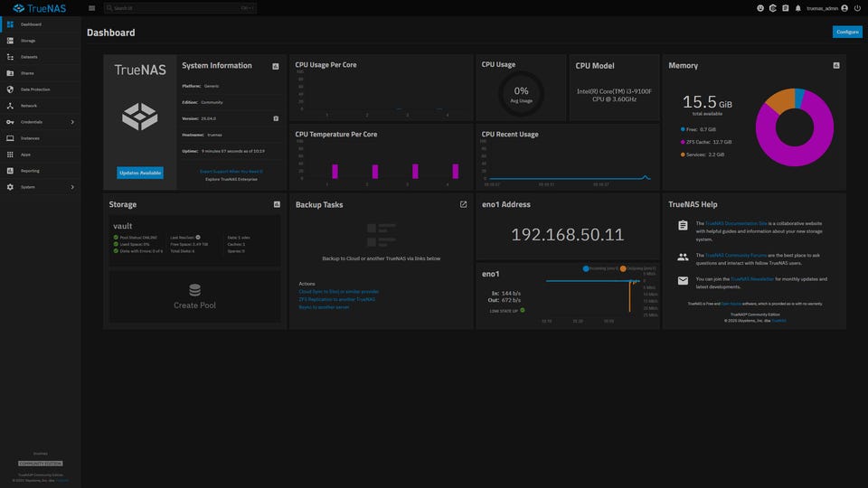Viewport: 868px width, 488px height.
Task: Click the Storage widget reports icon
Action: click(276, 205)
